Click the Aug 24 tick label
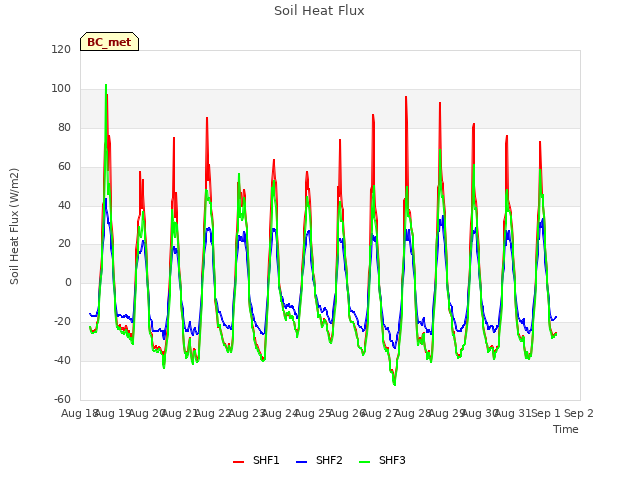Screen dimensions: 640x480 pyautogui.click(x=279, y=413)
